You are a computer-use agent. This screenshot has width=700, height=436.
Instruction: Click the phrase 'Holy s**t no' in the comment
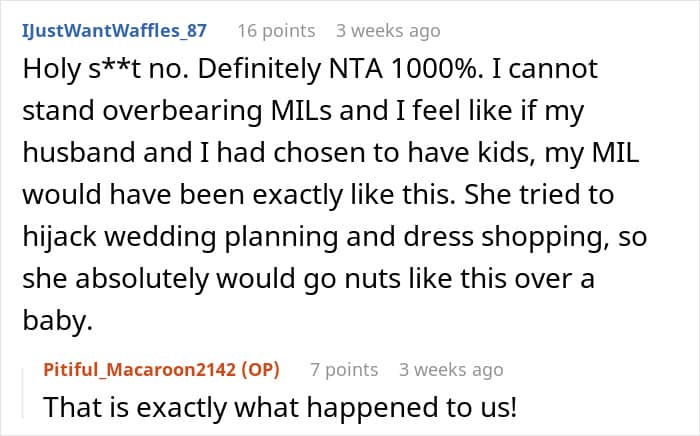pyautogui.click(x=105, y=69)
